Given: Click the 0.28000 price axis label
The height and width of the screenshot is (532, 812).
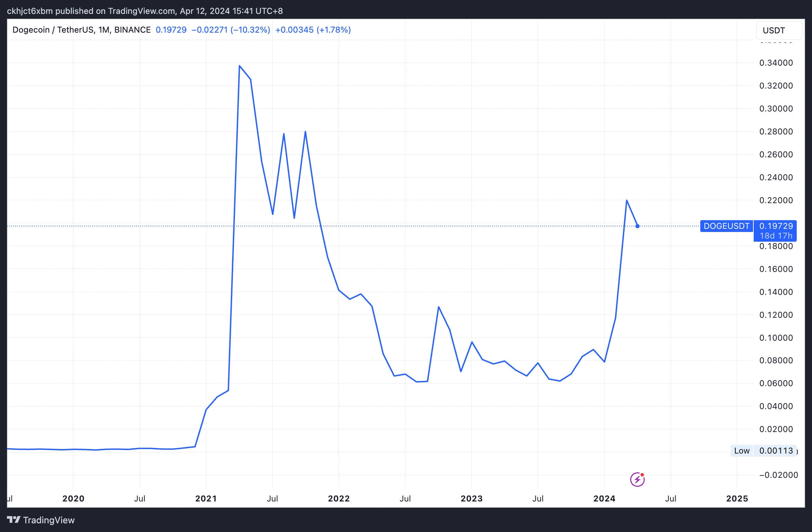Looking at the screenshot, I should click(776, 132).
